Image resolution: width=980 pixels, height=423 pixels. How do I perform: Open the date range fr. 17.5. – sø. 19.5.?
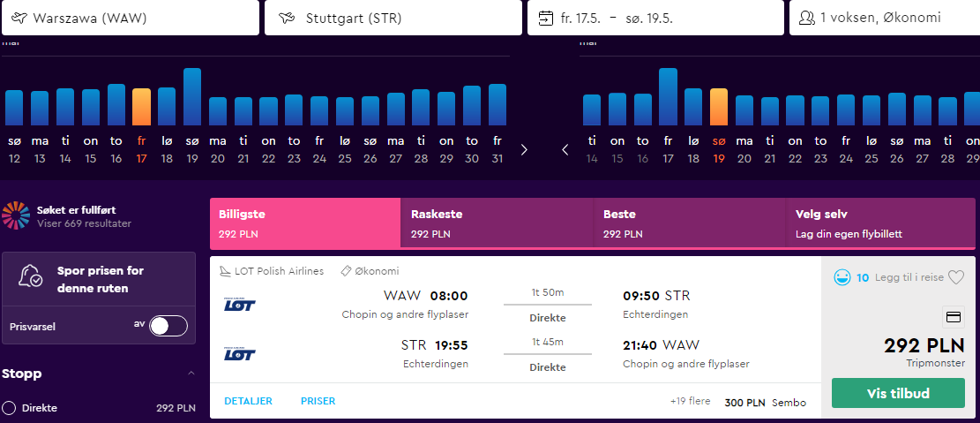pos(655,18)
